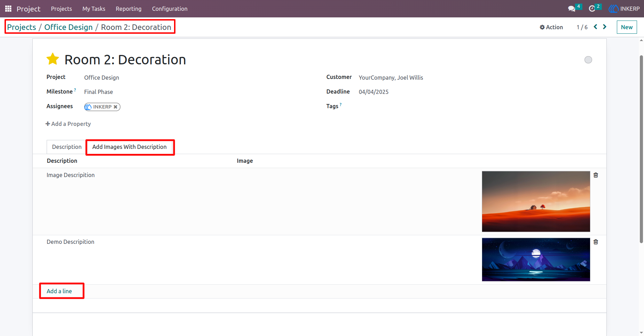
Task: Delete the Demo Description row
Action: click(x=596, y=242)
